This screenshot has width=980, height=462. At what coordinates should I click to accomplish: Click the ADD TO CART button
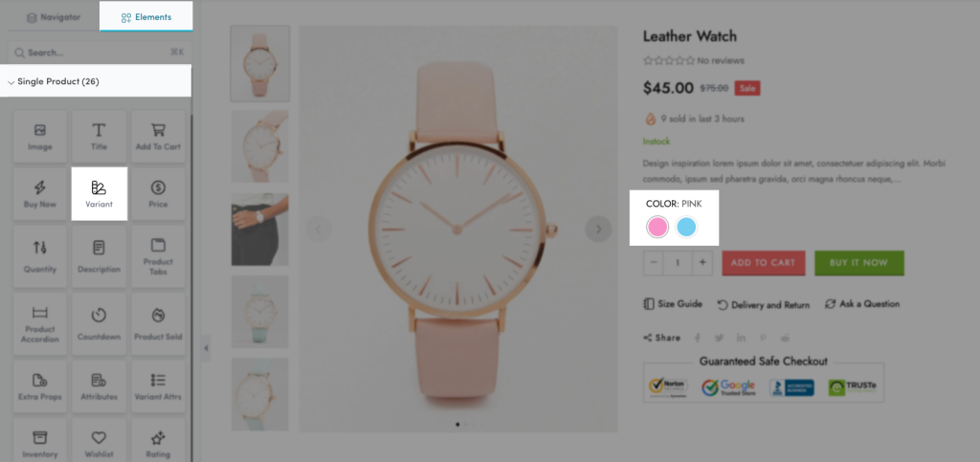[x=763, y=263]
